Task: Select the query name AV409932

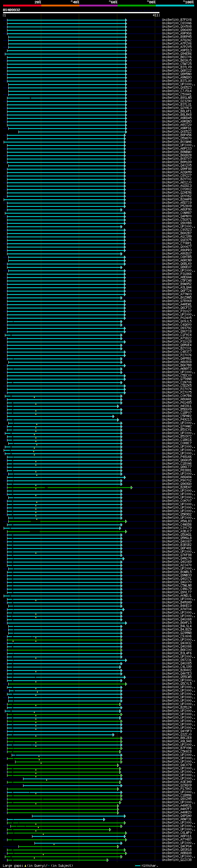Action: coord(11,10)
